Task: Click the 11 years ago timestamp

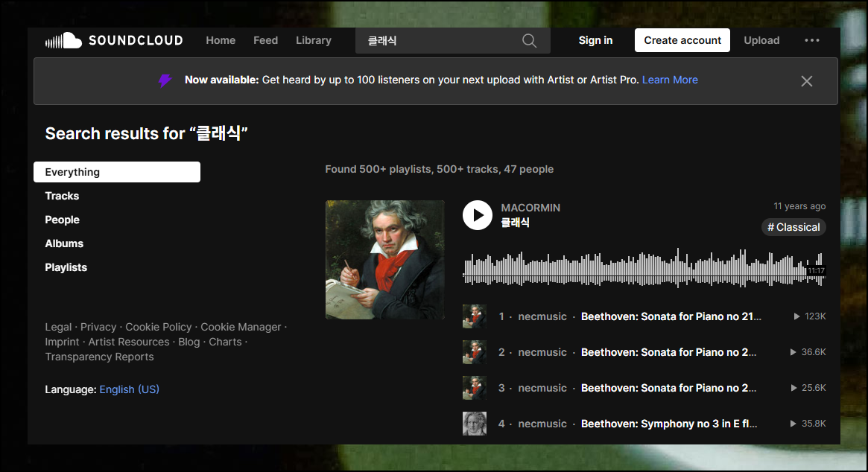Action: [799, 205]
